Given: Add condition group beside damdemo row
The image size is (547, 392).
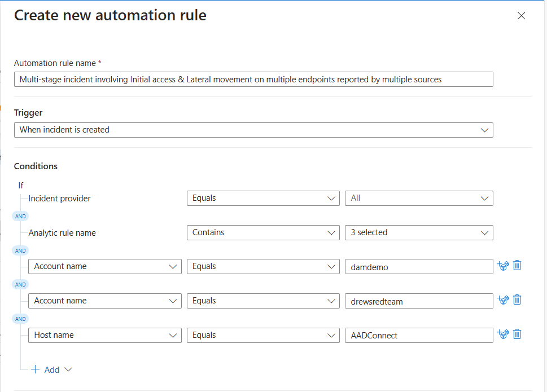Looking at the screenshot, I should tap(502, 266).
